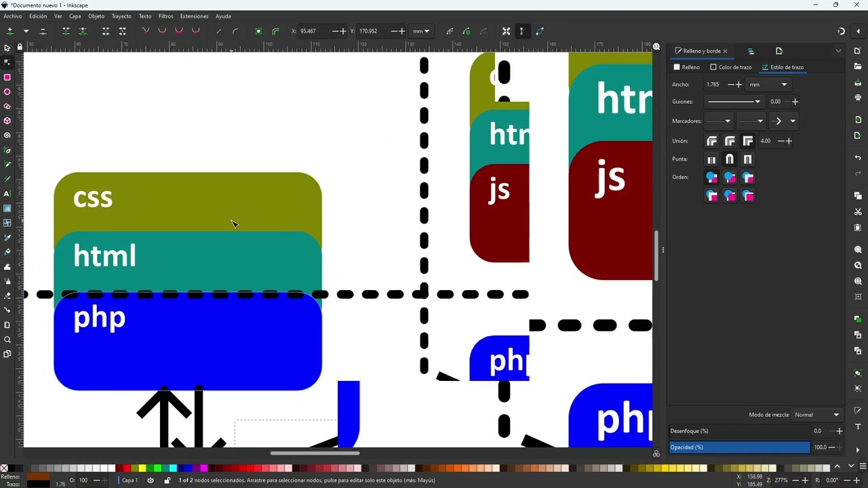The height and width of the screenshot is (488, 868).
Task: Select the Spiral tool
Action: click(x=7, y=136)
